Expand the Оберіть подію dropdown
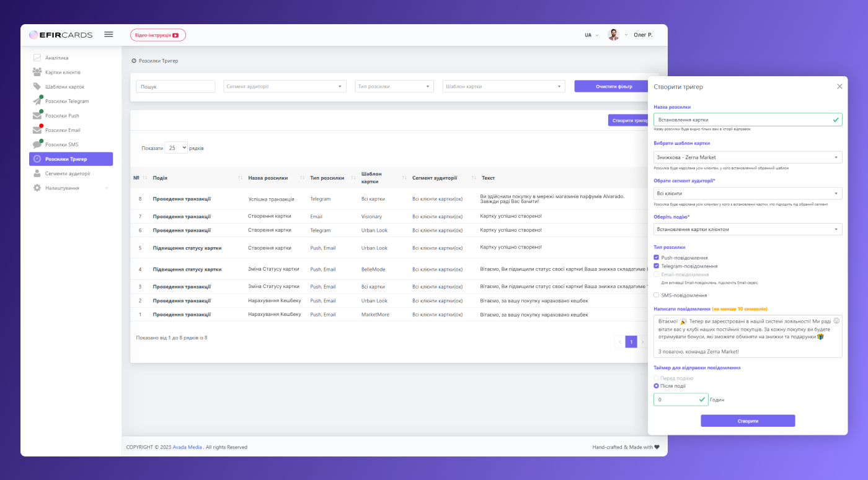The height and width of the screenshot is (480, 868). point(747,229)
